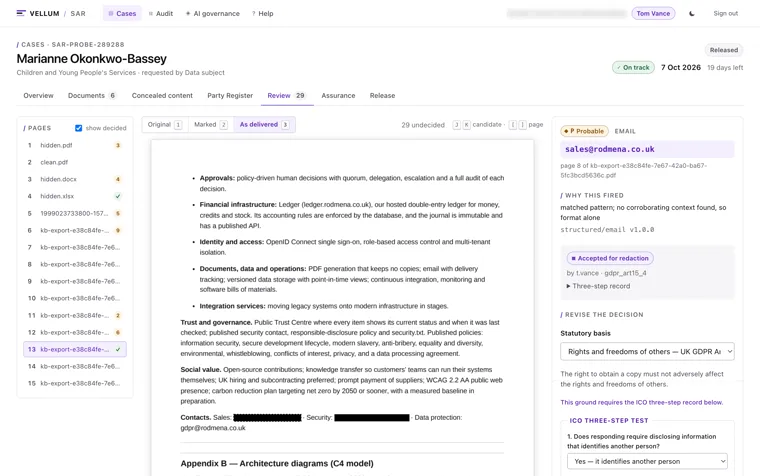Click the ICO three-step record requirement link
This screenshot has width=760, height=476.
tap(641, 402)
